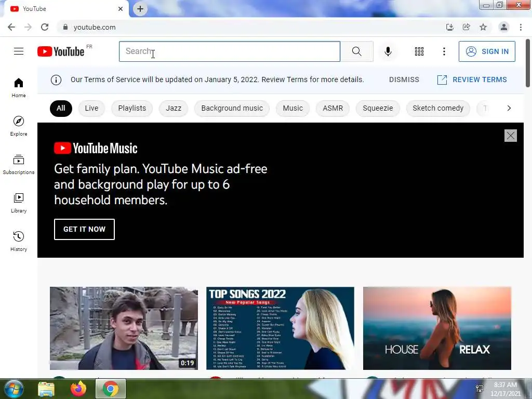Open Chrome profile avatar

pyautogui.click(x=504, y=27)
